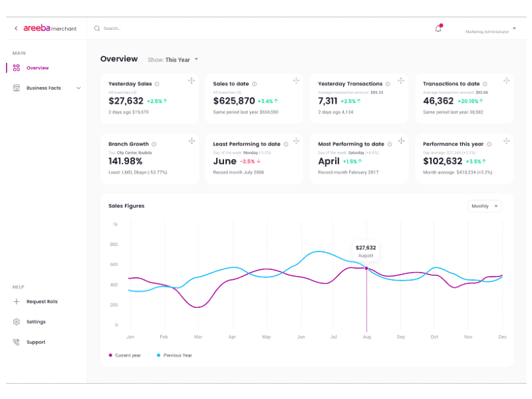Open the Marketing Administrator user menu
The image size is (532, 399).
[491, 30]
